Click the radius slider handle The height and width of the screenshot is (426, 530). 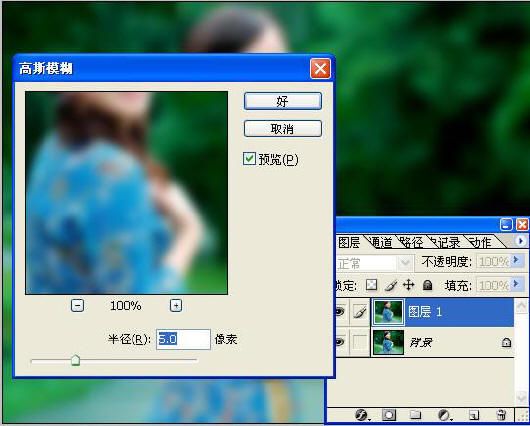tap(75, 360)
